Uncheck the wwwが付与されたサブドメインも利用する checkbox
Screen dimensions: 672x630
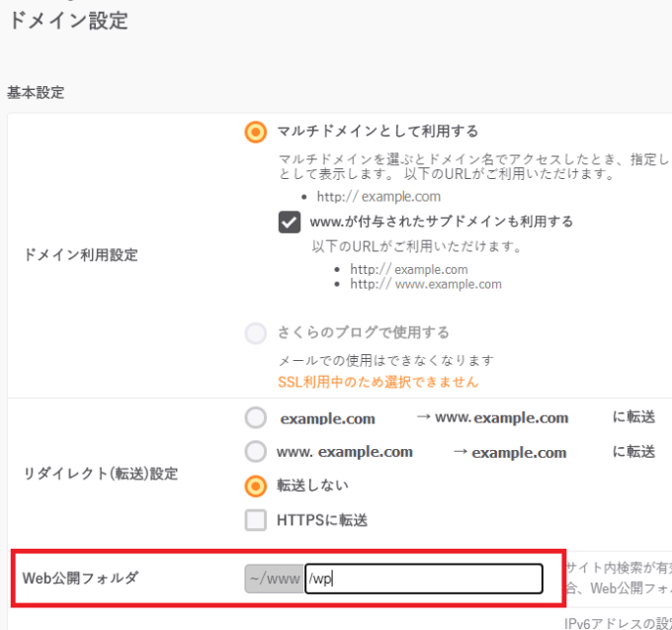point(290,222)
